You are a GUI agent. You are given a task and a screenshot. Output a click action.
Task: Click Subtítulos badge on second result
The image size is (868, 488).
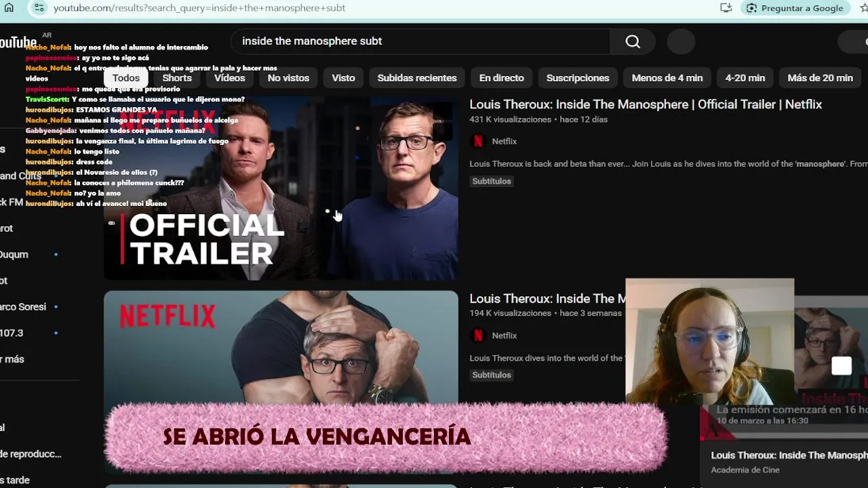pos(492,375)
